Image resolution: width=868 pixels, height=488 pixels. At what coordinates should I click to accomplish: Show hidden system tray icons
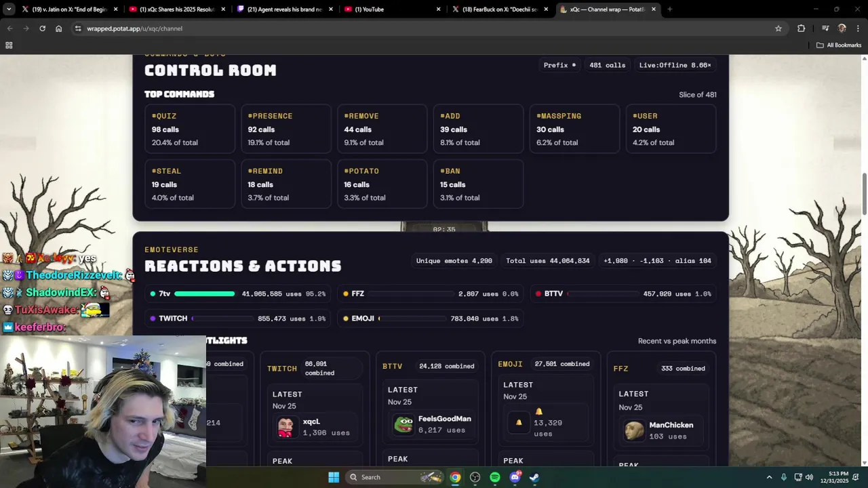click(769, 477)
